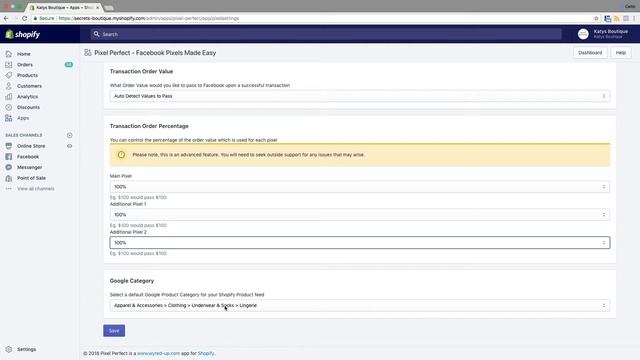Open Additional Pixel 2 percentage dropdown
The width and height of the screenshot is (640, 360).
coord(360,243)
